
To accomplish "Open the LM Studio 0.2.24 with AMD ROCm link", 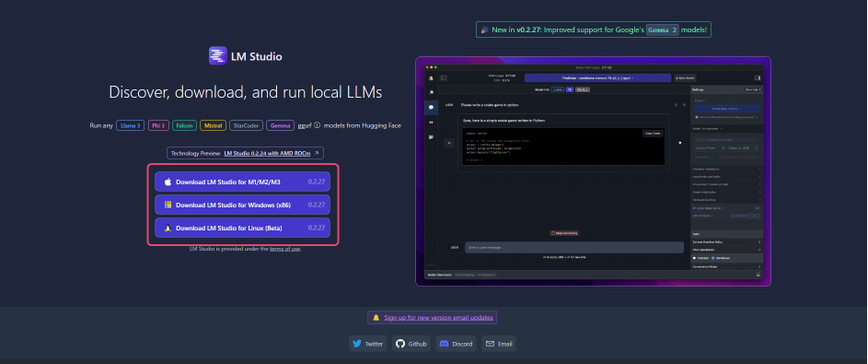I will 267,154.
